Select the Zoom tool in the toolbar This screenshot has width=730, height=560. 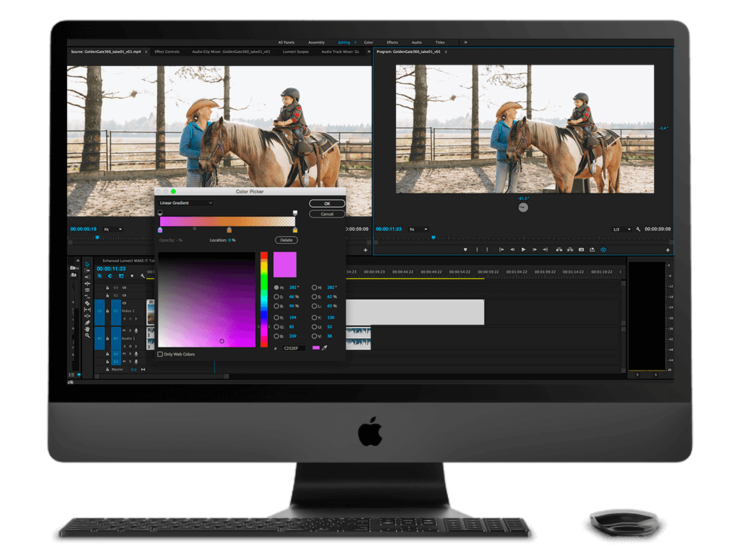[x=87, y=335]
